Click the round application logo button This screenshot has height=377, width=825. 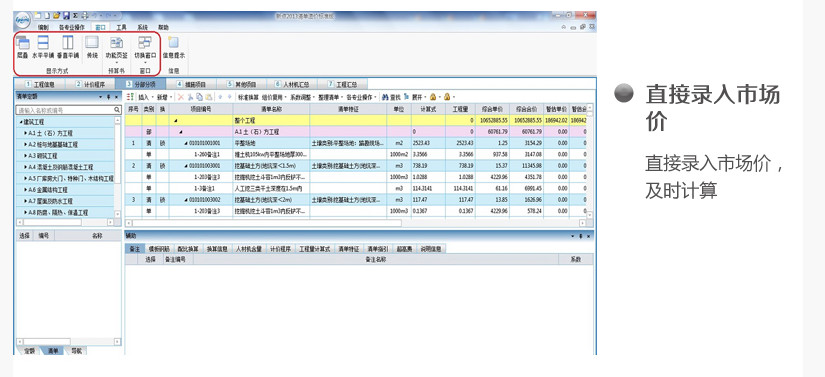pos(22,21)
